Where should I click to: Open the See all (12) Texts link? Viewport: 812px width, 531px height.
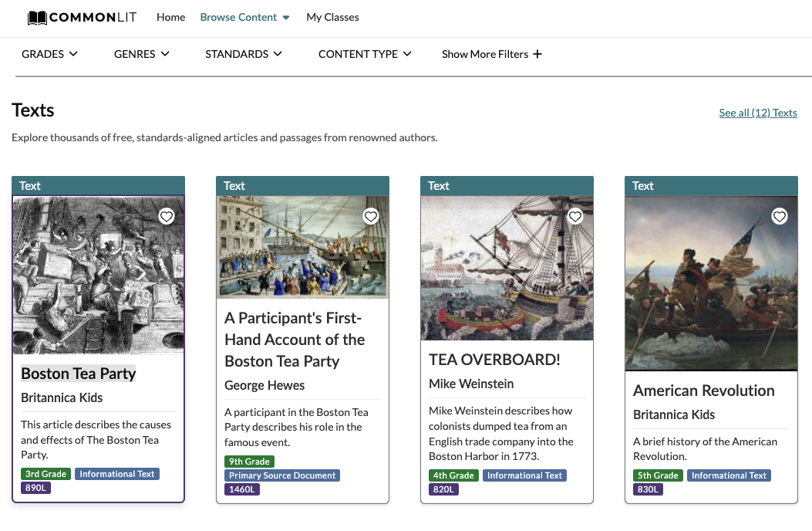point(757,113)
